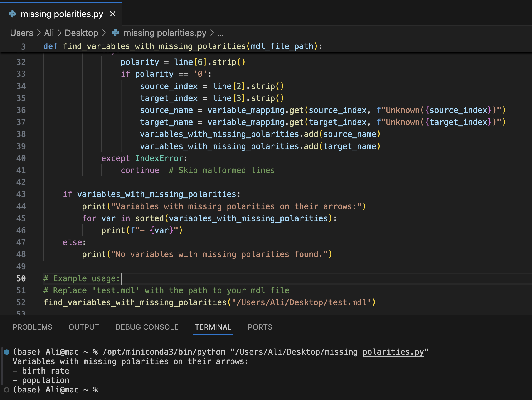The width and height of the screenshot is (532, 400).
Task: Click '- birth rate' terminal output line
Action: click(41, 371)
